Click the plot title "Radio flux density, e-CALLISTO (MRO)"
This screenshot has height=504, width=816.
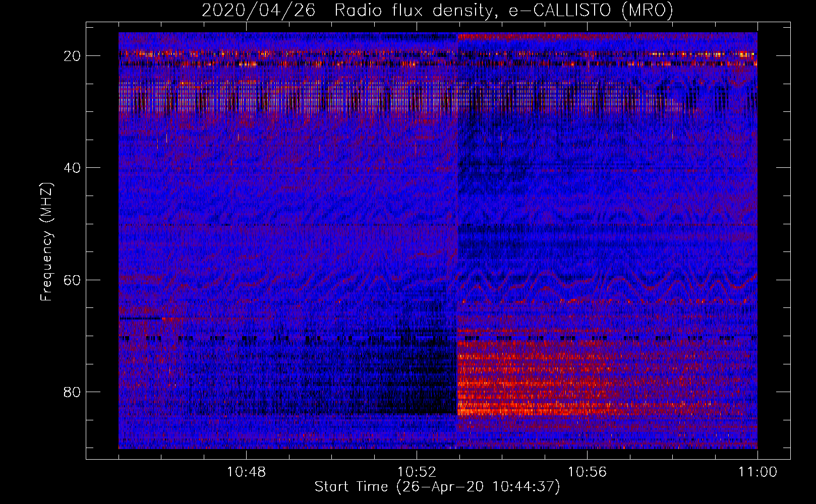(x=503, y=10)
